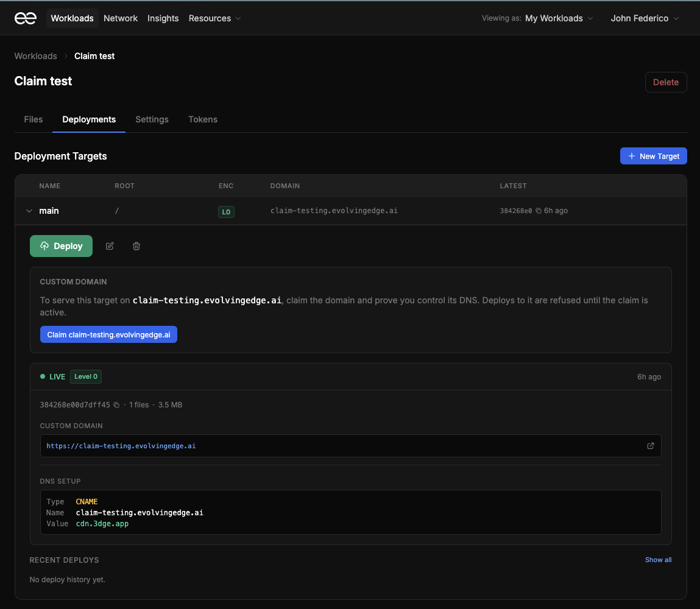The height and width of the screenshot is (609, 700).
Task: Copy full hash 384268e00d7dff45
Action: tap(116, 405)
